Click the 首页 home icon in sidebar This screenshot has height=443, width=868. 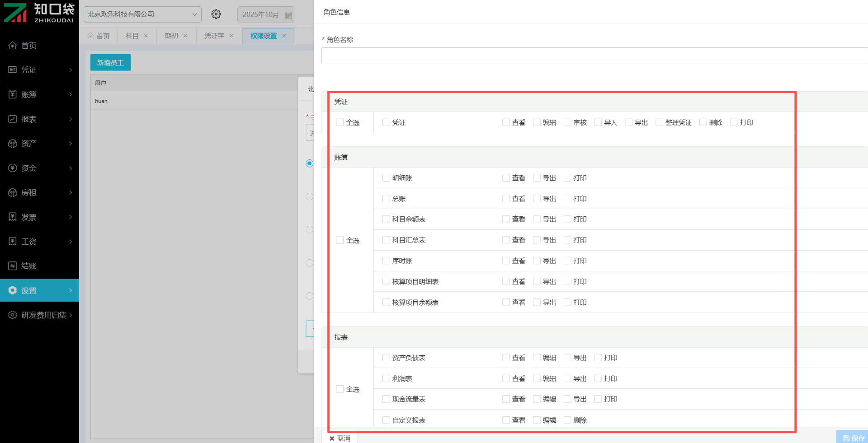(13, 46)
